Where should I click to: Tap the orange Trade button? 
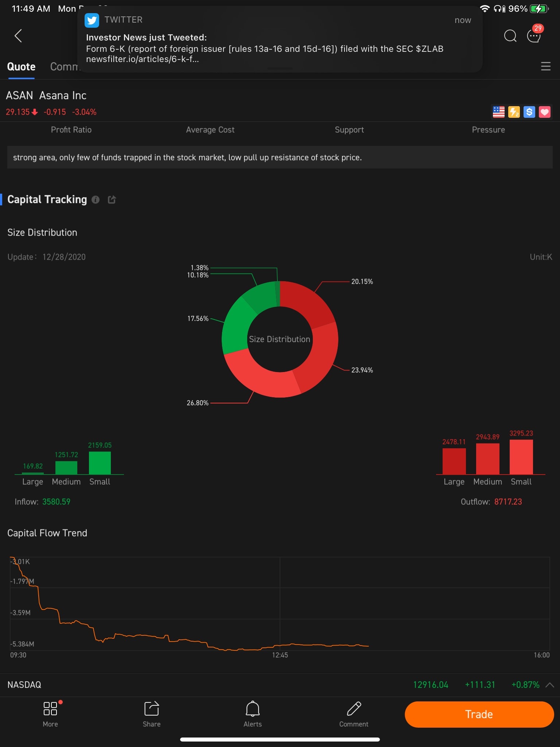coord(479,714)
